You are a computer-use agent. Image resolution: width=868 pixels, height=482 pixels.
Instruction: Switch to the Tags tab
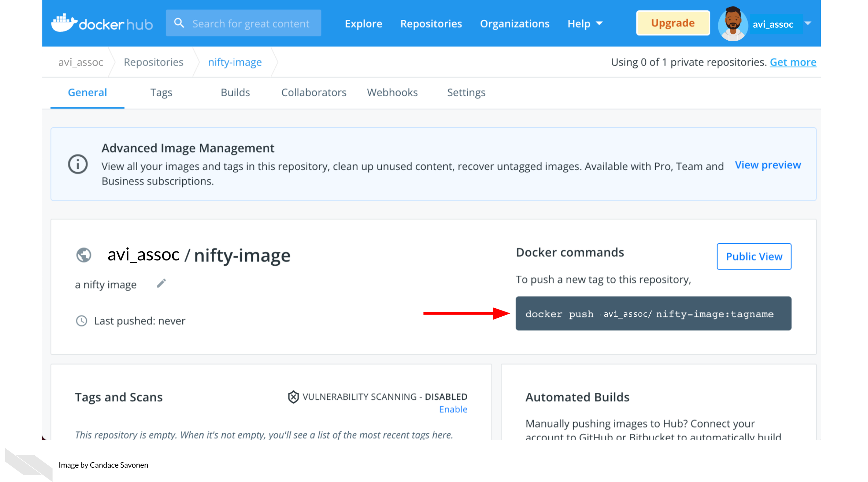pyautogui.click(x=161, y=93)
